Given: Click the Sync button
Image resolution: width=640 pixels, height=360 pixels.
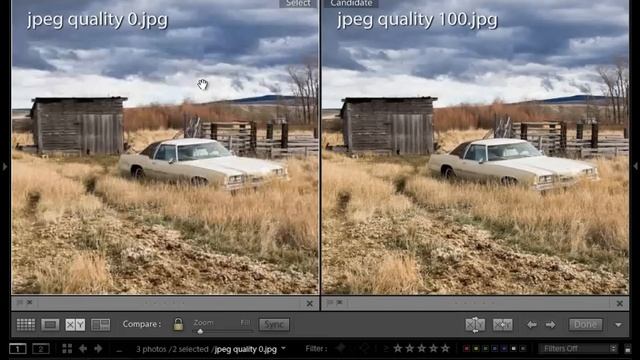Looking at the screenshot, I should (274, 324).
